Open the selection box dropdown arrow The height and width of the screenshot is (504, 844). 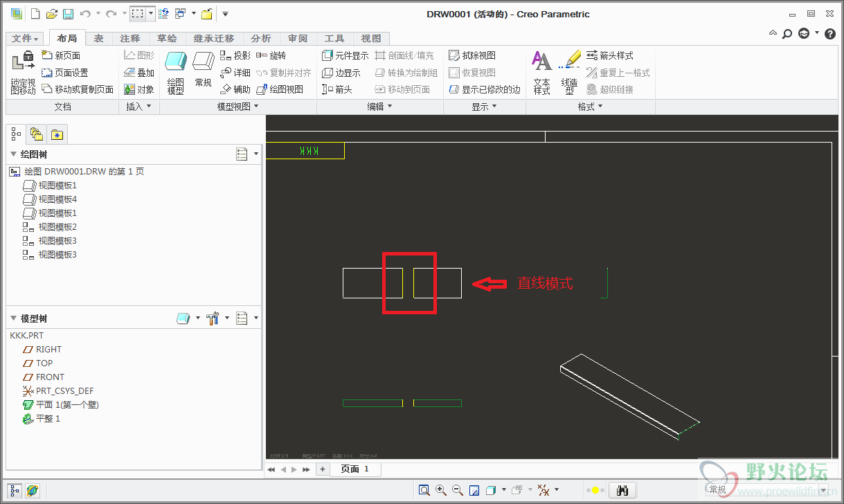tap(151, 13)
